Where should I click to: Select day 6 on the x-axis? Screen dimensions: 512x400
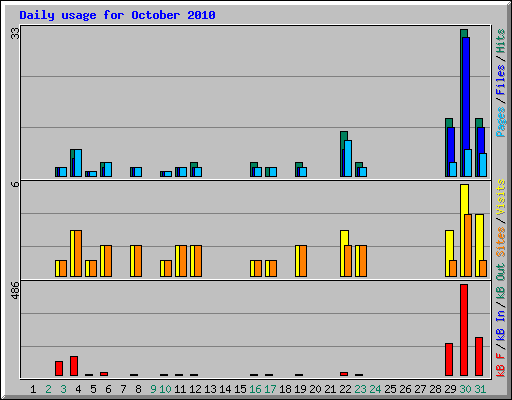tap(108, 389)
